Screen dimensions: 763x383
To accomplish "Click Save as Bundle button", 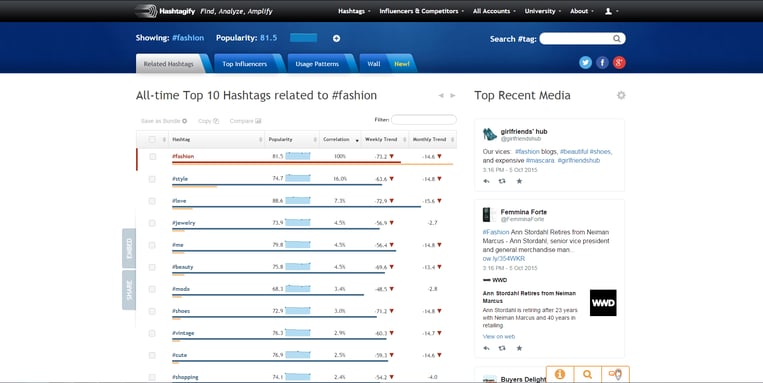I will click(164, 121).
